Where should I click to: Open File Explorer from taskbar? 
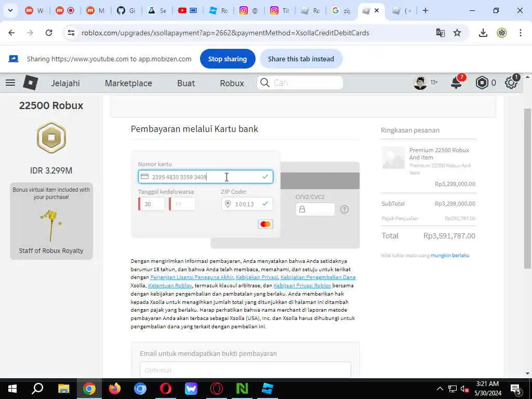click(x=63, y=389)
